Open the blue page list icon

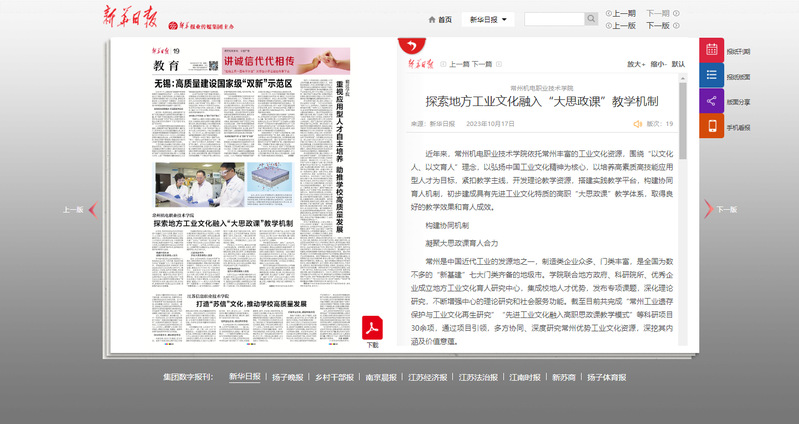pyautogui.click(x=711, y=76)
